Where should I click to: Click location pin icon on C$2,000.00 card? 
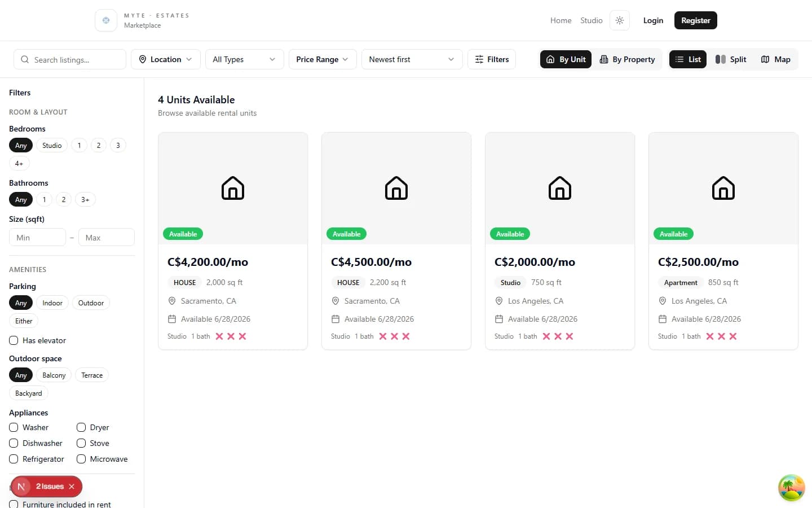(499, 301)
